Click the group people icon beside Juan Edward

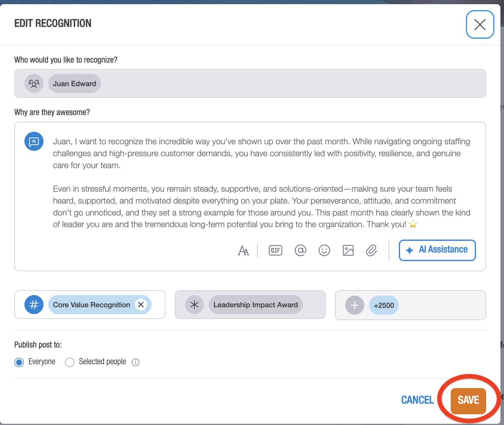(34, 83)
